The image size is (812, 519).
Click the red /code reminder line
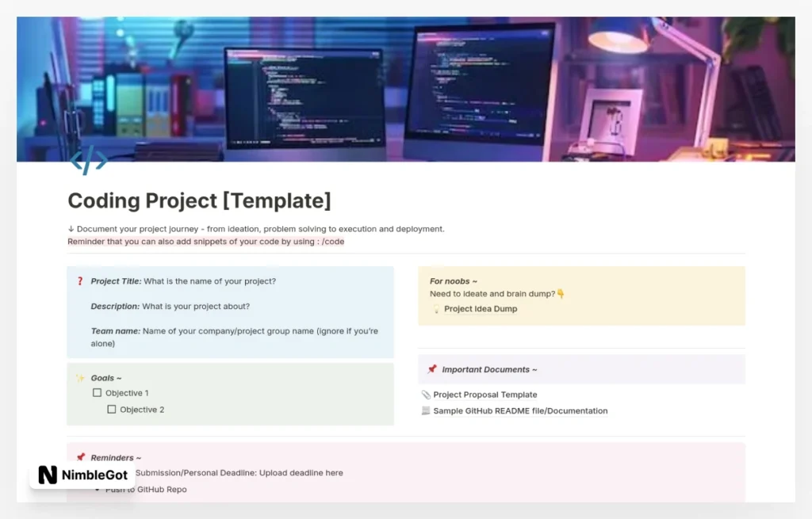coord(206,242)
